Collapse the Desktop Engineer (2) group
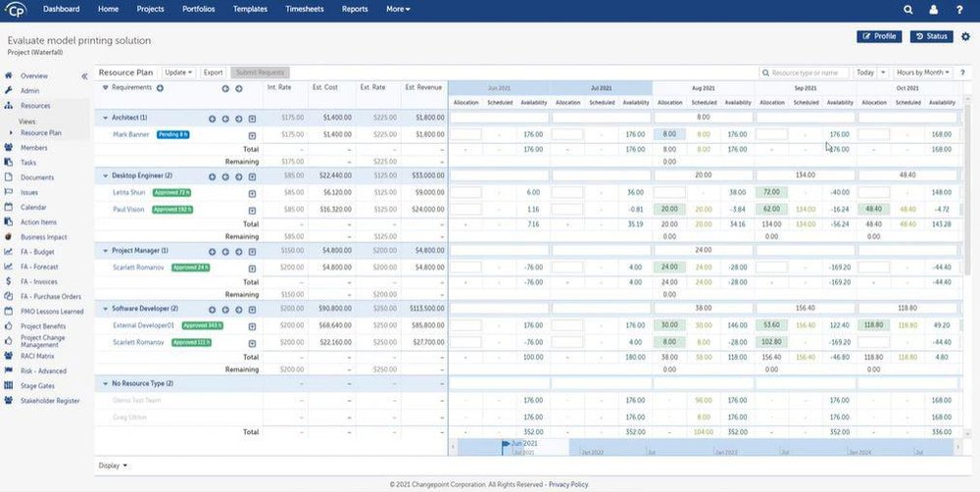 [x=105, y=176]
